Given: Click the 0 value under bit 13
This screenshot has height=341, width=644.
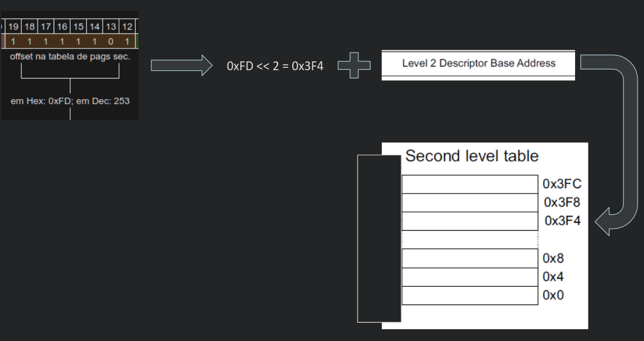Looking at the screenshot, I should pos(111,41).
